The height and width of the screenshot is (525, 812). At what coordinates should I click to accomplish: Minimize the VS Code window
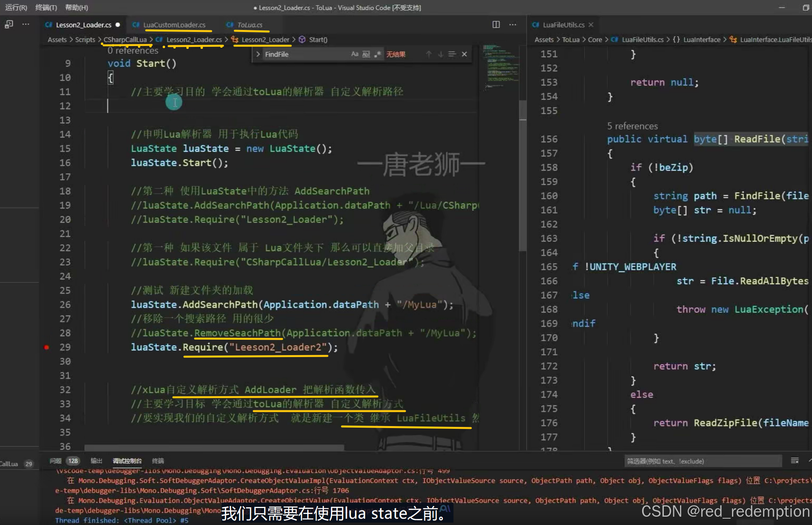[782, 7]
